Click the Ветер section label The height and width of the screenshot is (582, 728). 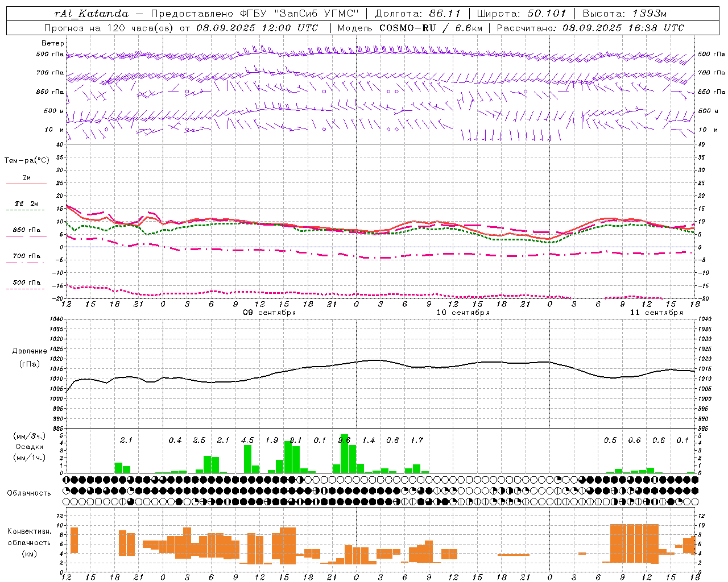[53, 43]
